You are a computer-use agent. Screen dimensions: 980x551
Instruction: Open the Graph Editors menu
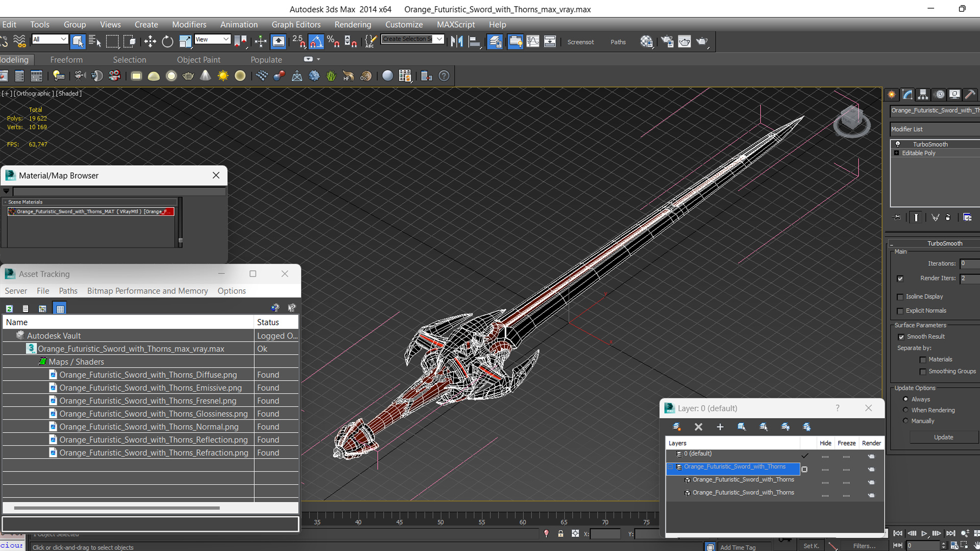pos(296,24)
